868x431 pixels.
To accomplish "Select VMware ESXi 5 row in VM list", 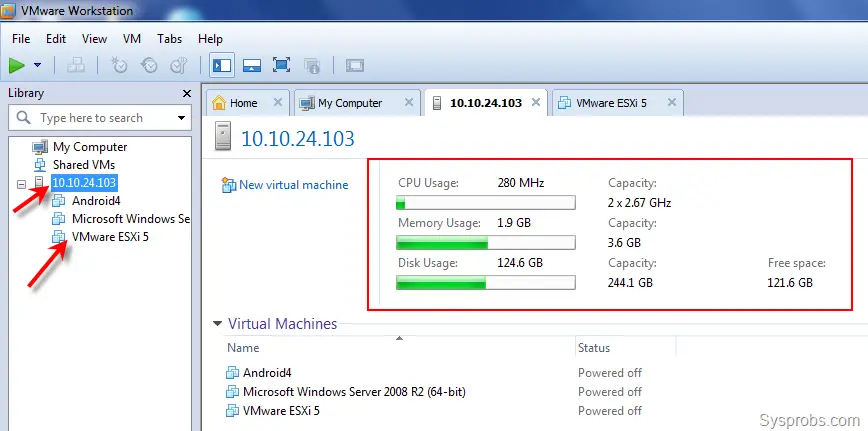I will [435, 411].
